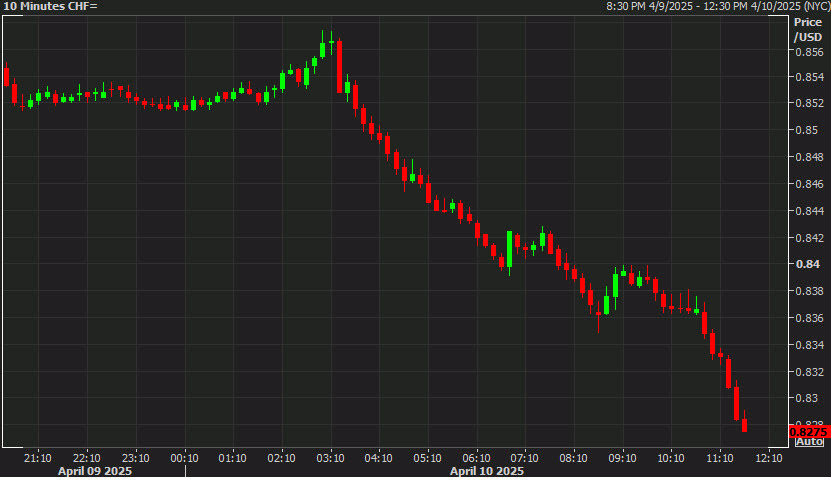Click the Price /USD axis label
Image resolution: width=831 pixels, height=477 pixels.
point(805,29)
